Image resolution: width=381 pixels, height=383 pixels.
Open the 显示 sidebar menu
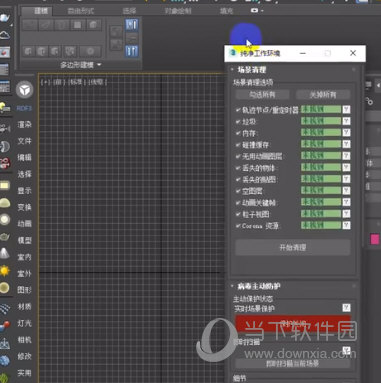[x=24, y=191]
